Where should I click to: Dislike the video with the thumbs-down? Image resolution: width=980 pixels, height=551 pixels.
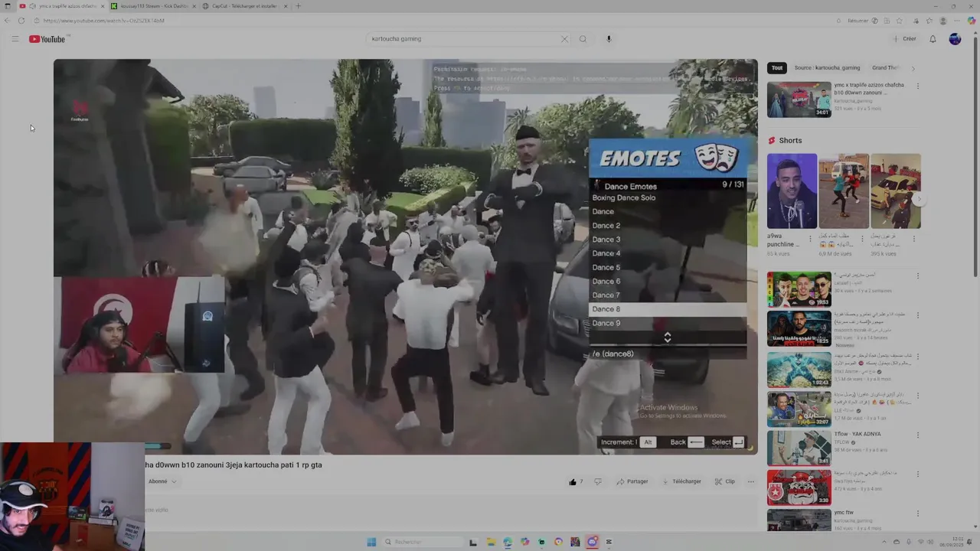coord(598,481)
